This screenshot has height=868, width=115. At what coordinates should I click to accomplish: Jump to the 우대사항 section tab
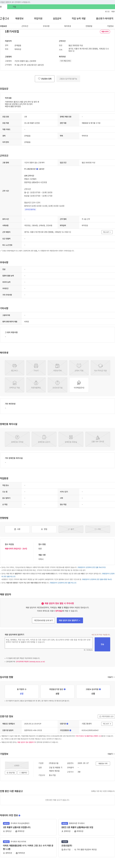click(x=46, y=26)
